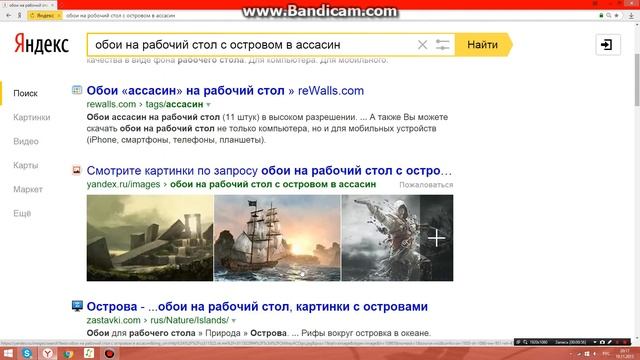This screenshot has height=360, width=640.
Task: Click the page vertical scrollbar
Action: point(637,80)
